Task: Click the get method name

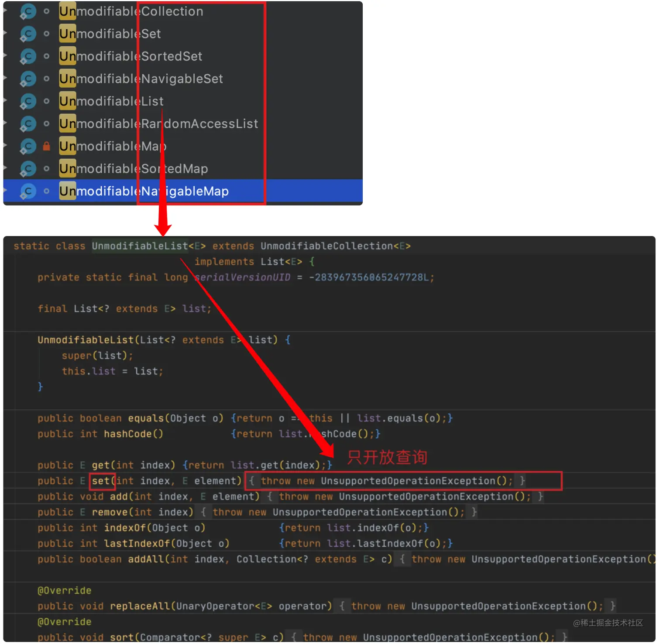Action: pyautogui.click(x=100, y=465)
